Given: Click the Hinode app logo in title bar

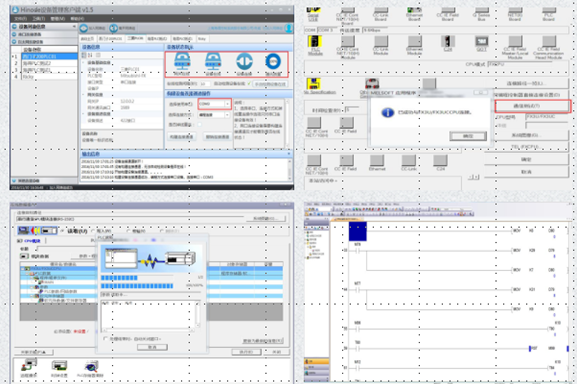Looking at the screenshot, I should pyautogui.click(x=15, y=10).
